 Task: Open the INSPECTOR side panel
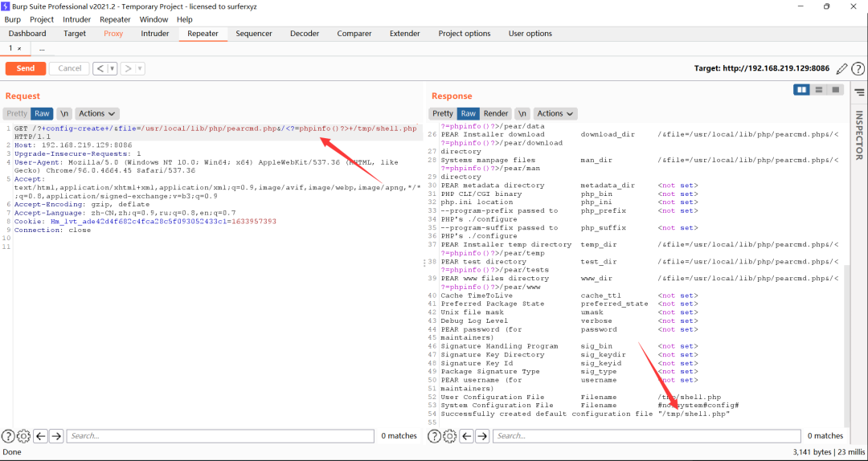tap(859, 136)
